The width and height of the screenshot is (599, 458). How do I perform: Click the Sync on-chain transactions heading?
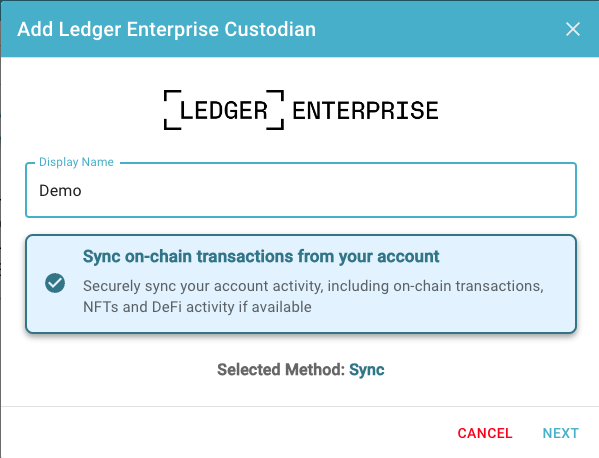coord(261,256)
